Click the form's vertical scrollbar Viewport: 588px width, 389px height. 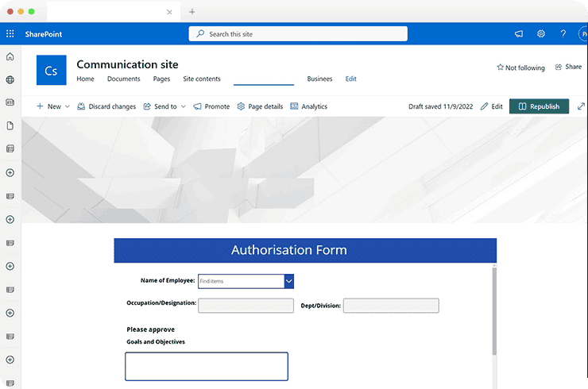click(x=493, y=311)
